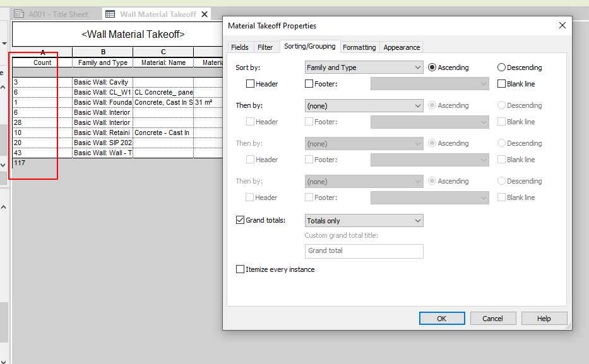Open the Appearance tab
The height and width of the screenshot is (364, 589).
[x=402, y=47]
